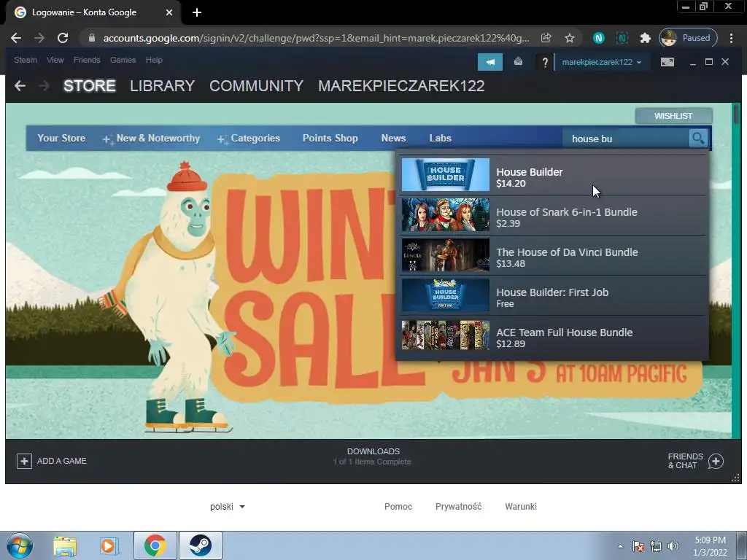Screen dimensions: 747x560
Task: Open polski language dropdown
Action: tap(228, 507)
